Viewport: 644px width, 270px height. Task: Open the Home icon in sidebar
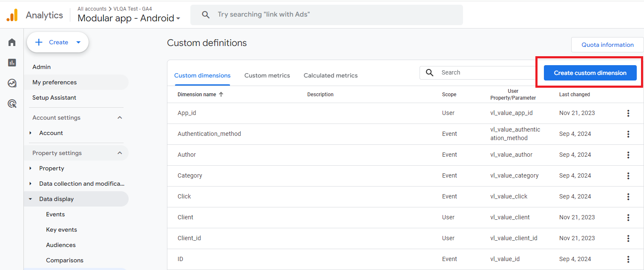pos(12,42)
